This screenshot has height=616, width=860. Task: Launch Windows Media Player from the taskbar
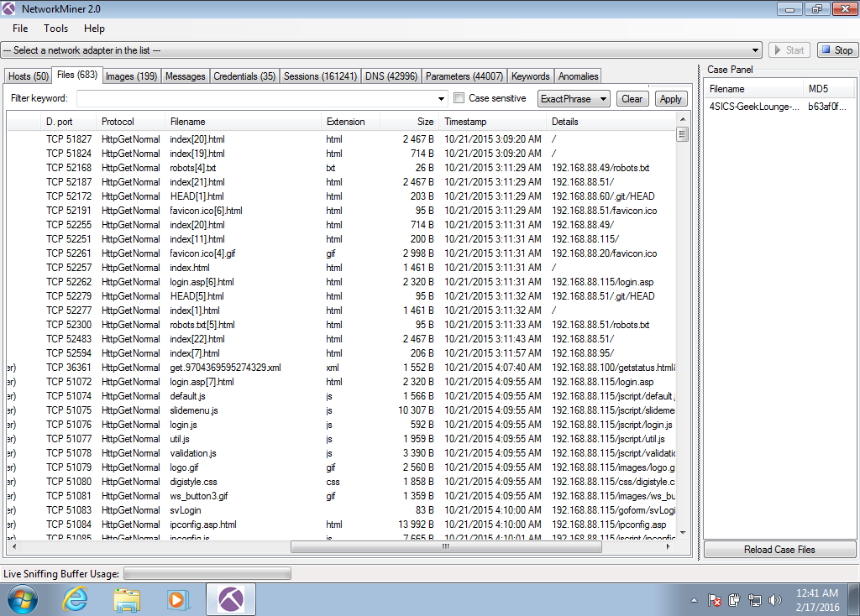(177, 599)
